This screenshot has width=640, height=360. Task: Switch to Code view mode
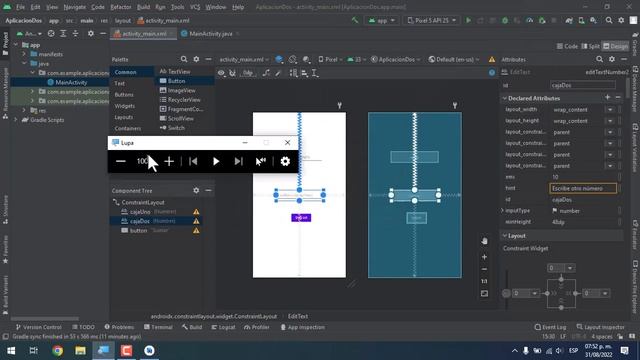point(567,46)
